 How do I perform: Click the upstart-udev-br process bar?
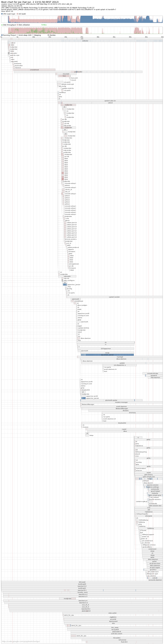[110, 101]
